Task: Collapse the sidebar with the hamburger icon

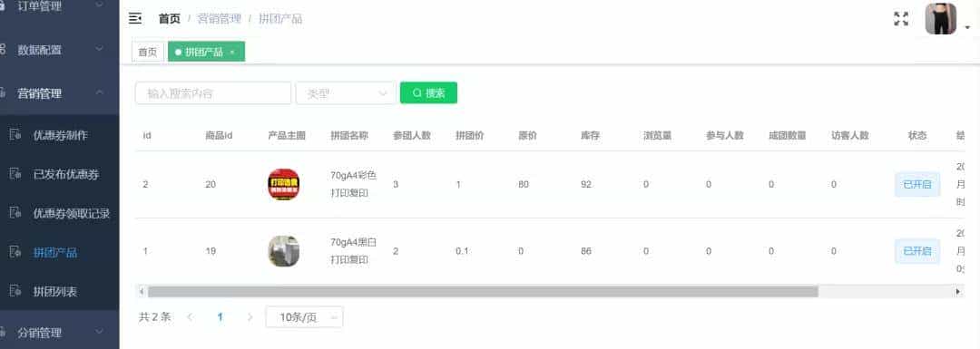Action: pos(135,18)
